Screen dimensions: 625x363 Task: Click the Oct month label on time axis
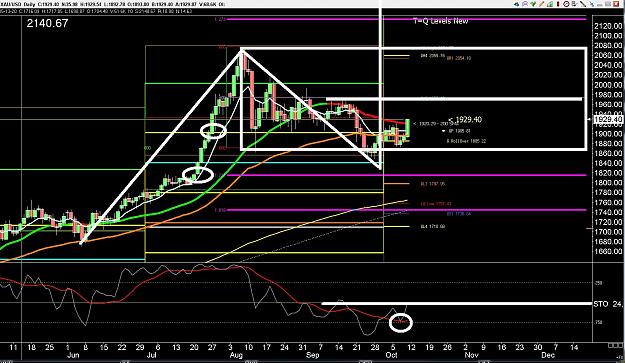coord(391,355)
